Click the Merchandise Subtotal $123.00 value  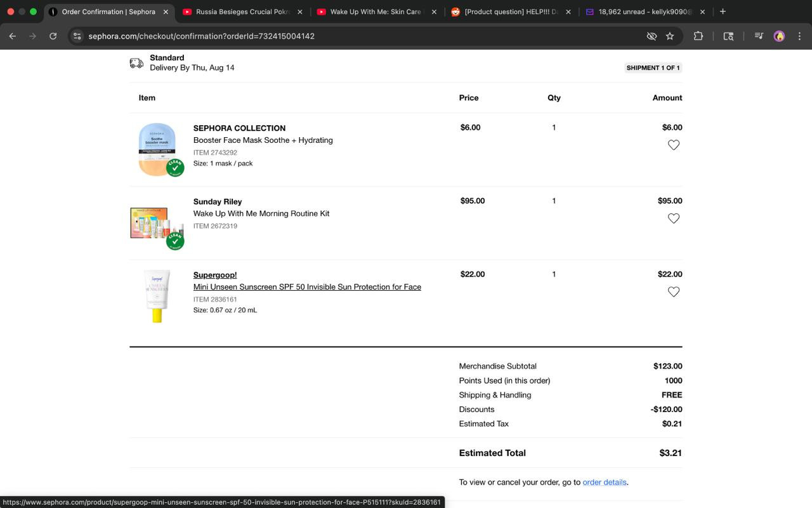tap(667, 366)
